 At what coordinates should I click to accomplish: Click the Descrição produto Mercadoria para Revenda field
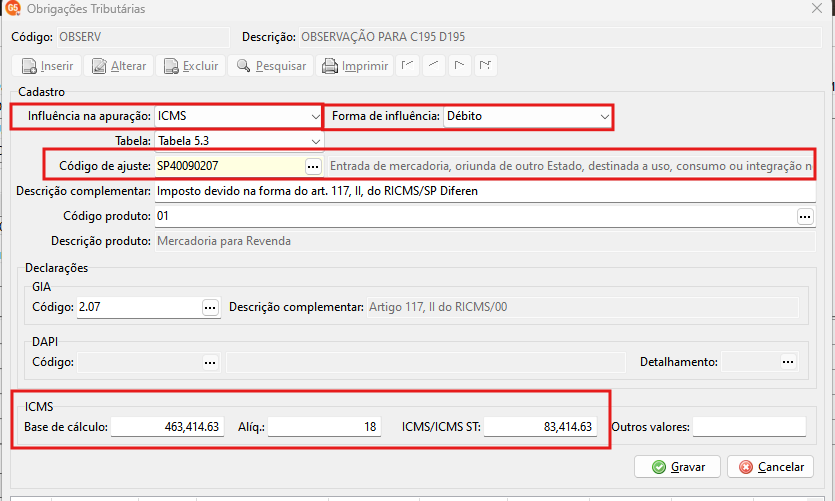tap(485, 241)
